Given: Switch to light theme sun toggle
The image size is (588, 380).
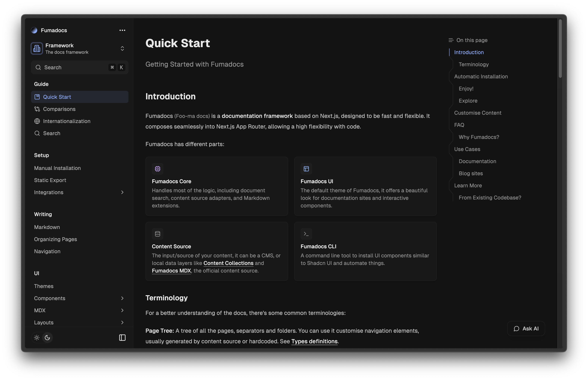Looking at the screenshot, I should coord(37,338).
